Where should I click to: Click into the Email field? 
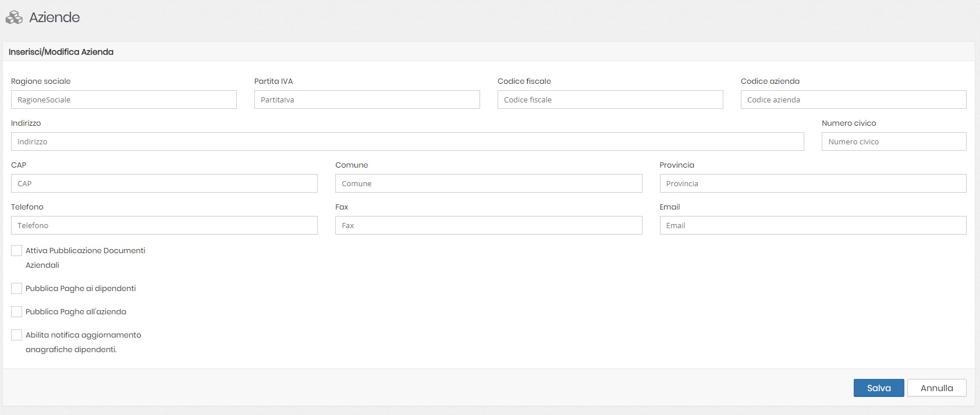point(812,225)
